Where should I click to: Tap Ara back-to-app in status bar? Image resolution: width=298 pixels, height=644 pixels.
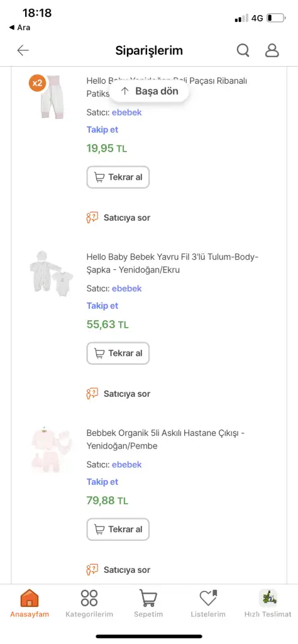(19, 28)
